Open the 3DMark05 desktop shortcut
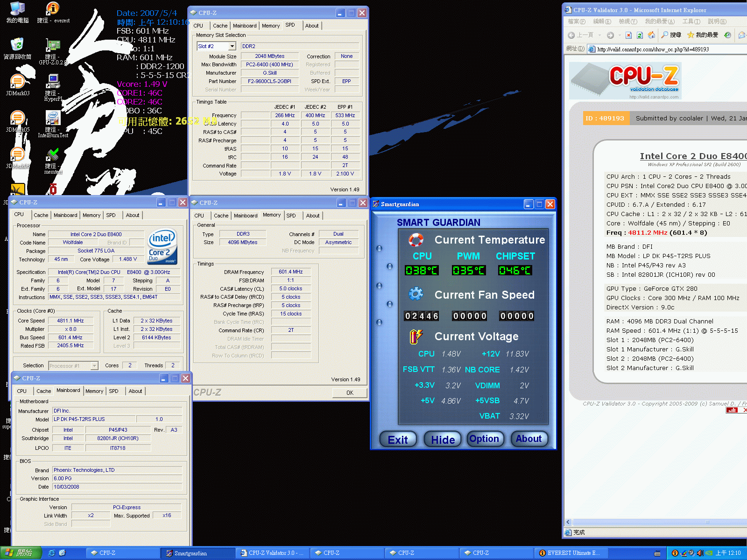The height and width of the screenshot is (560, 747). 17,121
